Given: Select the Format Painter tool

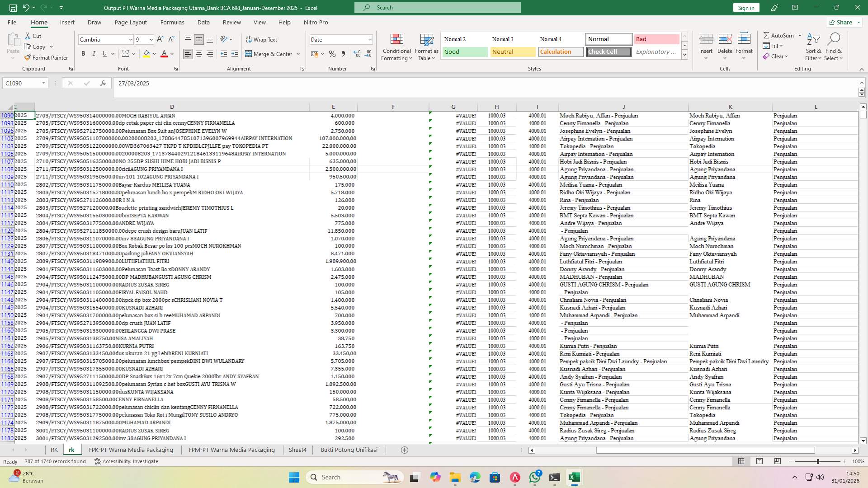Looking at the screenshot, I should (47, 57).
